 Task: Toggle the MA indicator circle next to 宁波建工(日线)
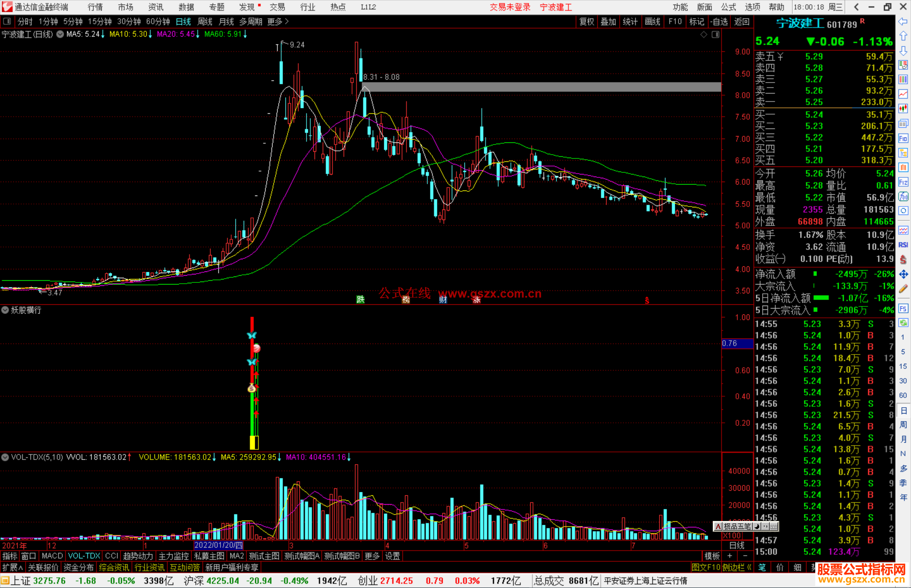[60, 34]
